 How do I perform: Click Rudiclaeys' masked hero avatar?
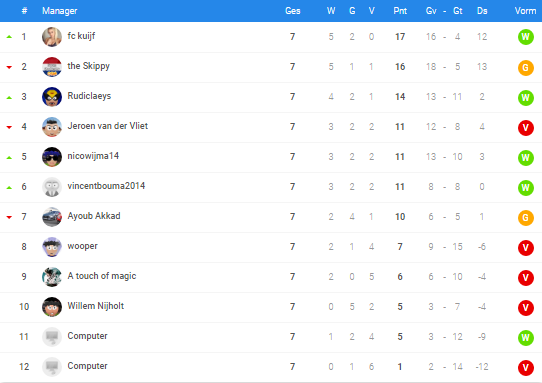click(x=52, y=97)
